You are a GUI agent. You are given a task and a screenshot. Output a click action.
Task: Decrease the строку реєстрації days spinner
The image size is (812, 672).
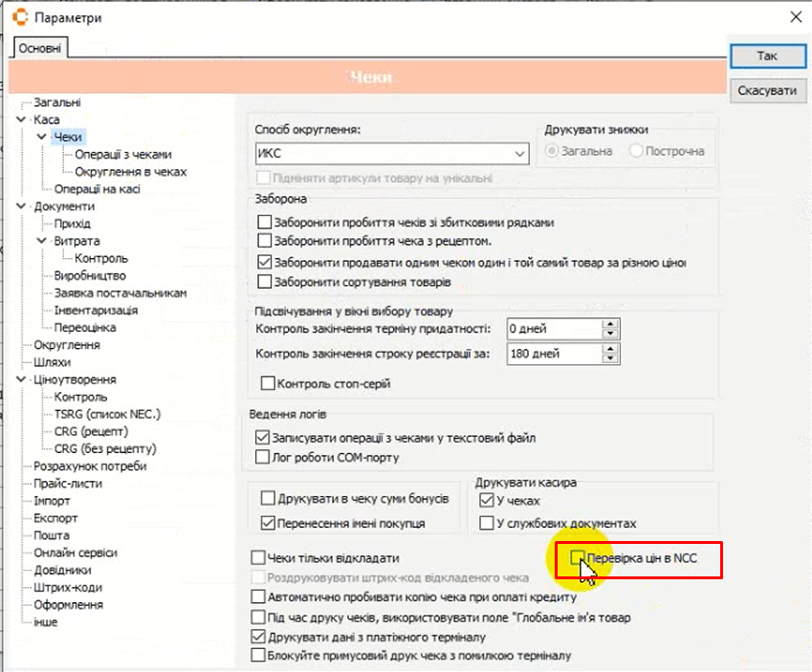pos(611,359)
